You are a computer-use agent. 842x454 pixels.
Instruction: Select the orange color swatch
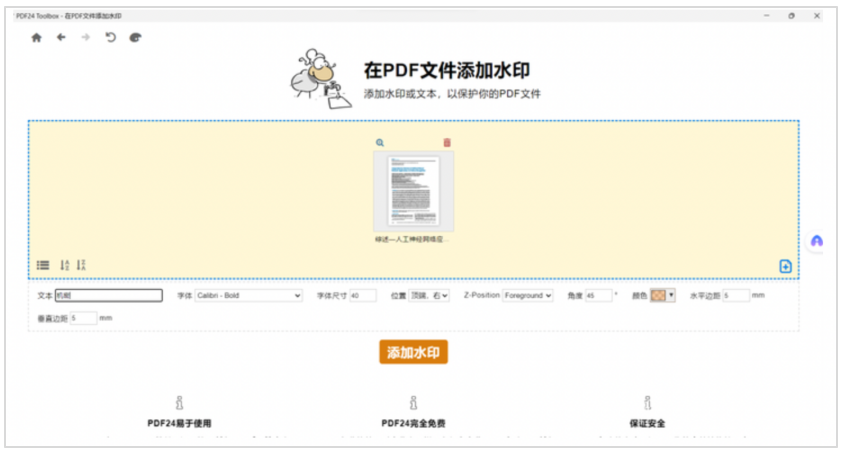click(x=658, y=296)
